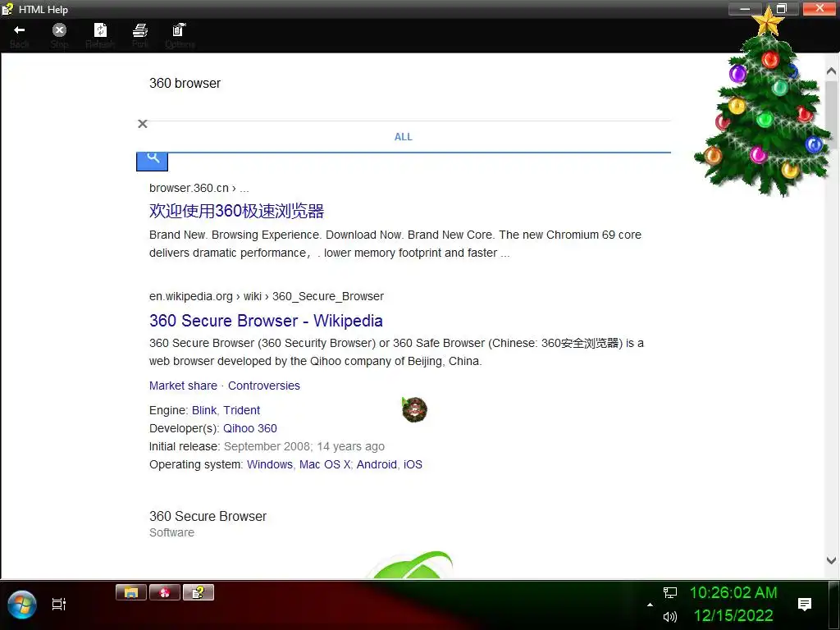840x630 pixels.
Task: Open the Blink engine link
Action: pyautogui.click(x=204, y=410)
